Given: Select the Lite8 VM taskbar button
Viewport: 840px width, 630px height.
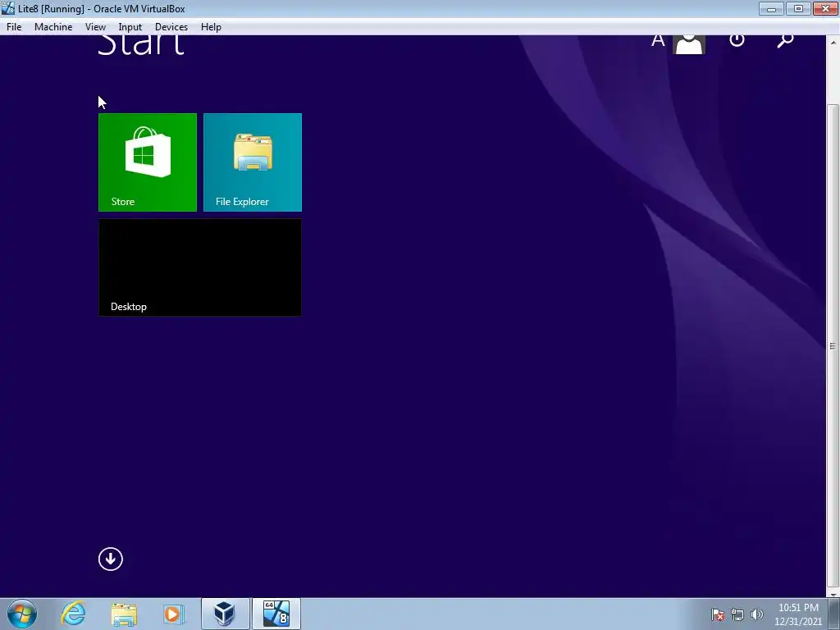Looking at the screenshot, I should (276, 614).
